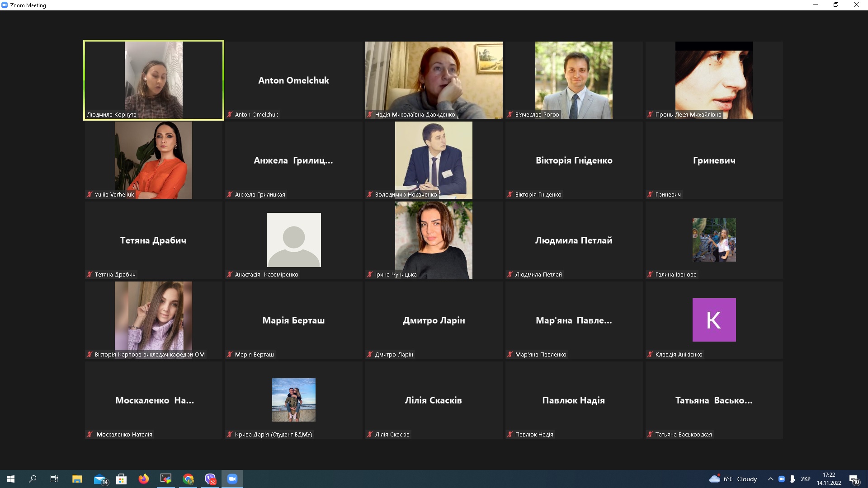The width and height of the screenshot is (868, 488).
Task: Minimize the Zoom Meeting window
Action: pos(816,5)
